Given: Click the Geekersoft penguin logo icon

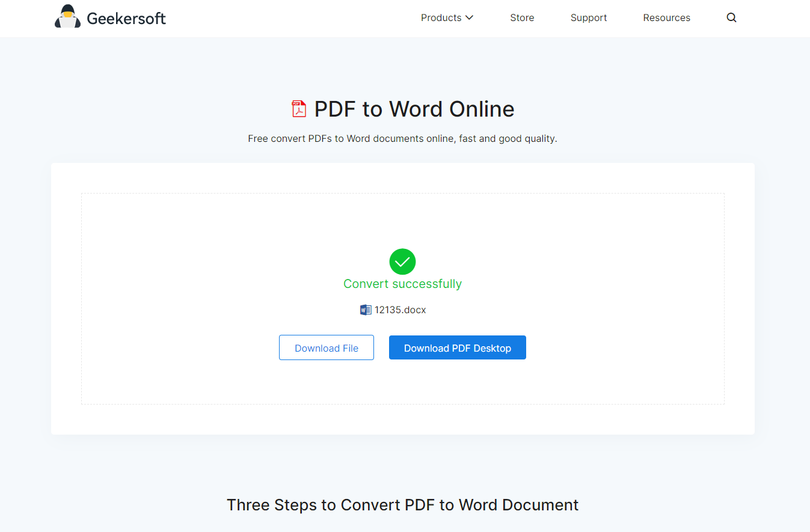Looking at the screenshot, I should pos(68,16).
